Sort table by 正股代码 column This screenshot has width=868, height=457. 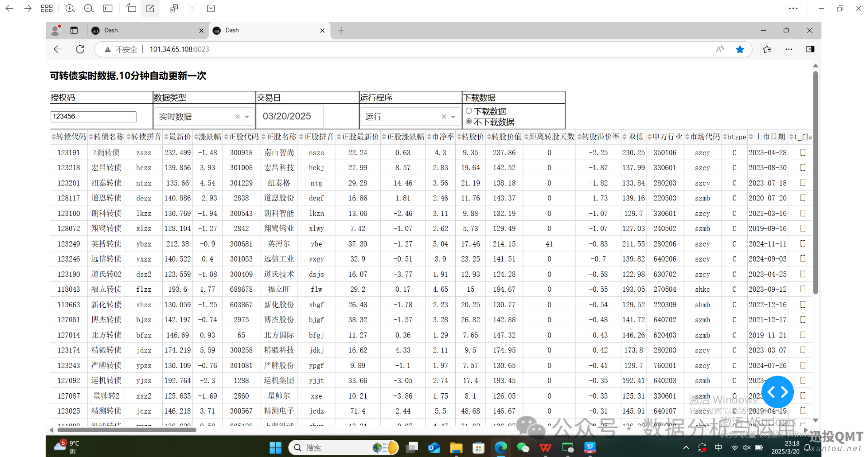[x=226, y=137]
